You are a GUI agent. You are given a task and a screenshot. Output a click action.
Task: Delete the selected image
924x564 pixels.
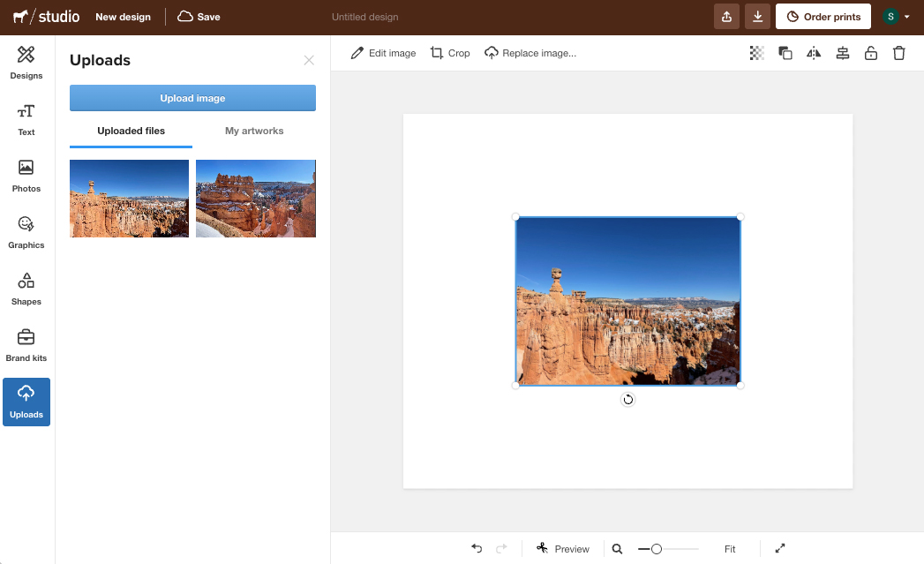coord(899,53)
